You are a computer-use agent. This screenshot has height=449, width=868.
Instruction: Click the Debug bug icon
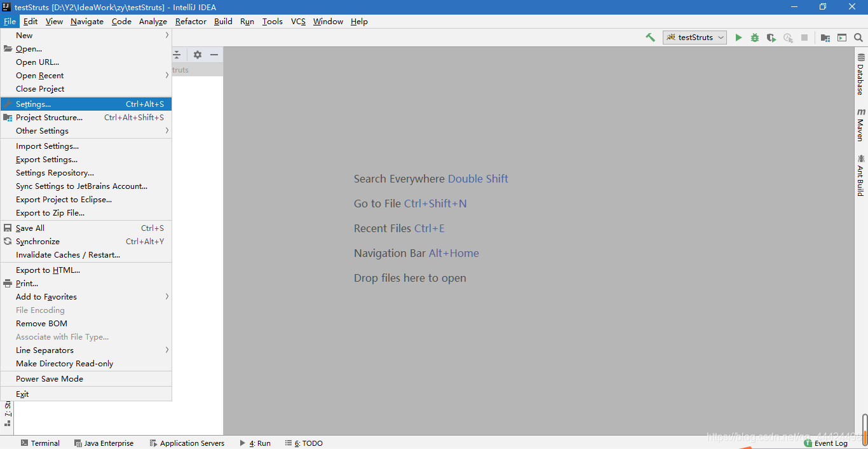click(755, 38)
